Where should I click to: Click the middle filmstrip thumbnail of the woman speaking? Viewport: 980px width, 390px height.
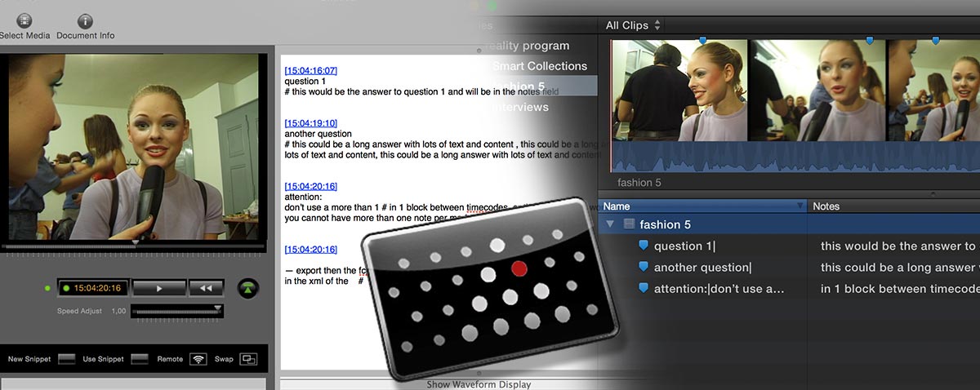[817, 90]
